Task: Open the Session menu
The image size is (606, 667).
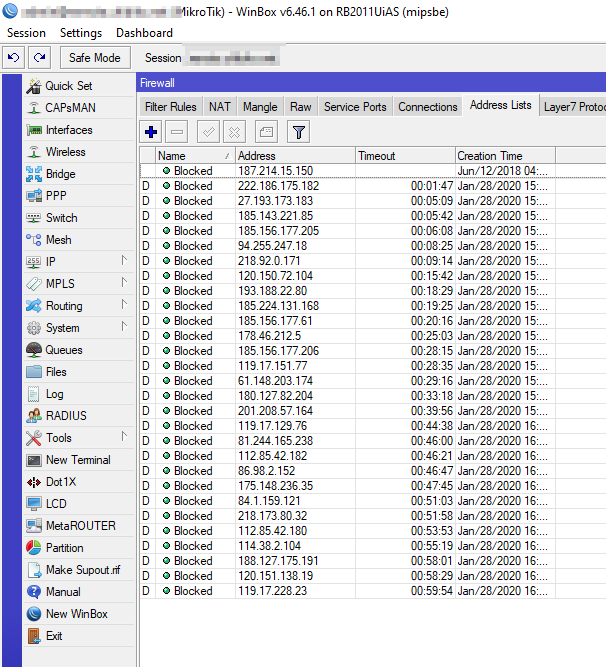Action: [x=26, y=33]
